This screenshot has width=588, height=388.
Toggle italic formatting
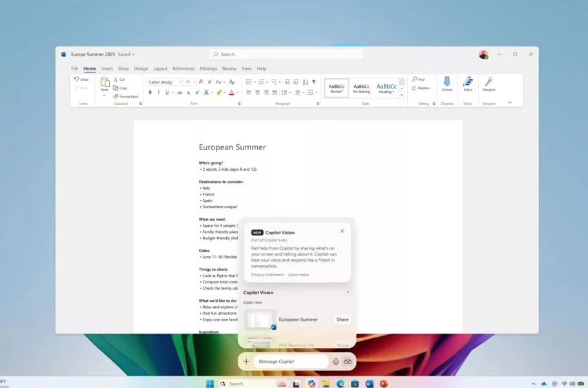click(158, 92)
